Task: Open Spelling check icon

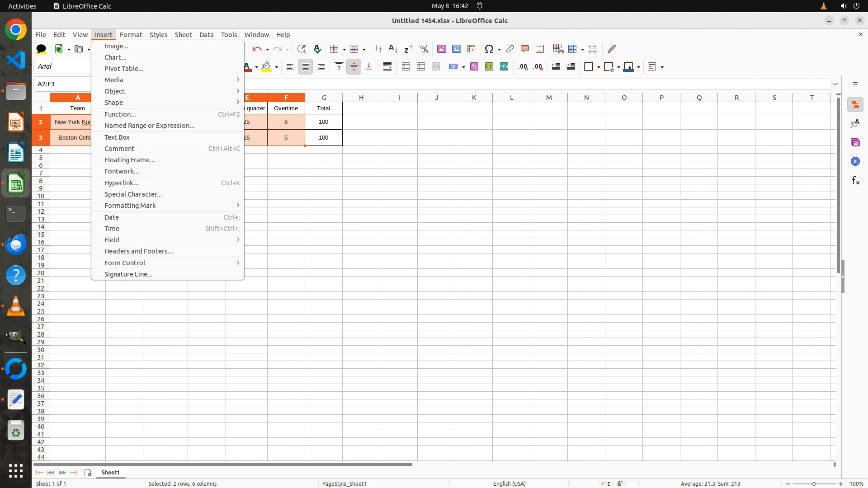Action: click(317, 49)
